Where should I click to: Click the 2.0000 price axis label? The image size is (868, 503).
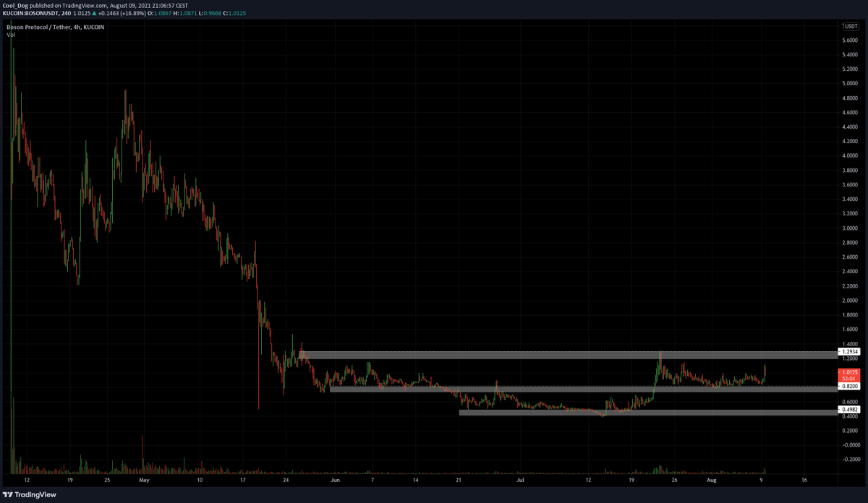851,301
